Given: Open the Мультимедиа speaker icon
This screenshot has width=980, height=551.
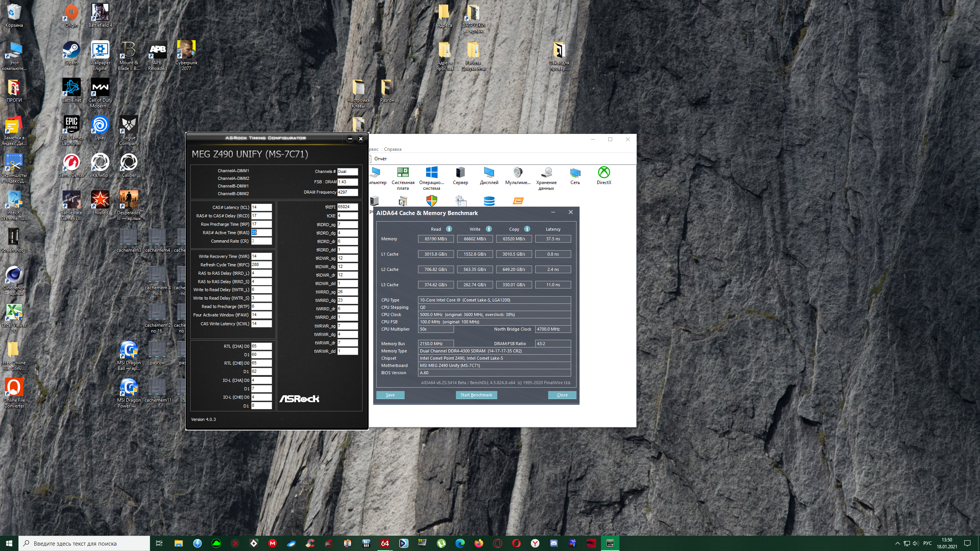Looking at the screenshot, I should coord(518,173).
